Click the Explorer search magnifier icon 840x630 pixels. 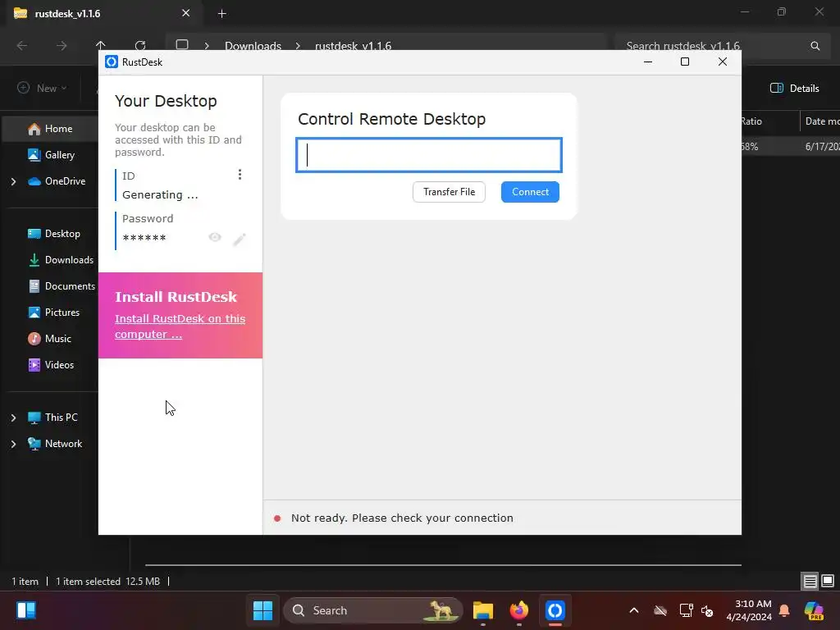point(815,46)
